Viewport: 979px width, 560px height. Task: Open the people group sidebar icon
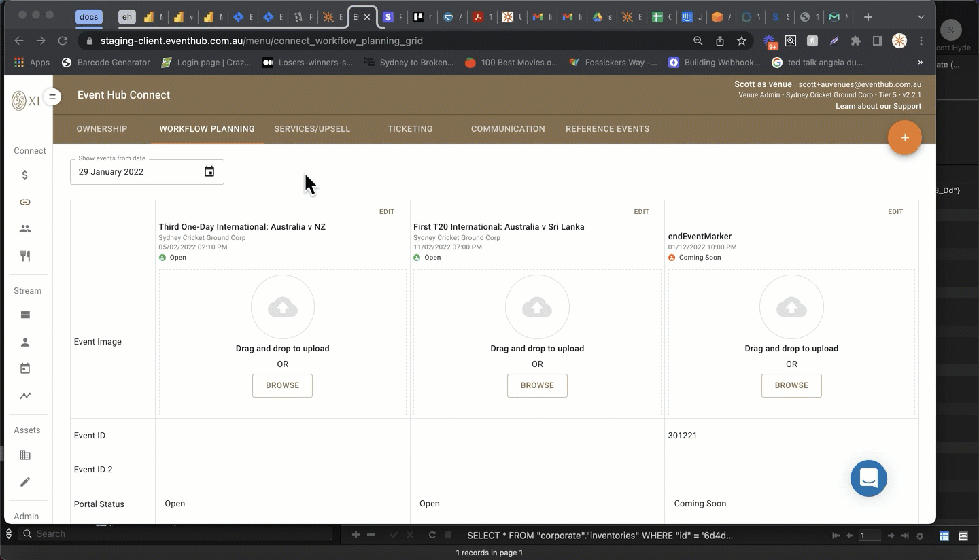25,229
